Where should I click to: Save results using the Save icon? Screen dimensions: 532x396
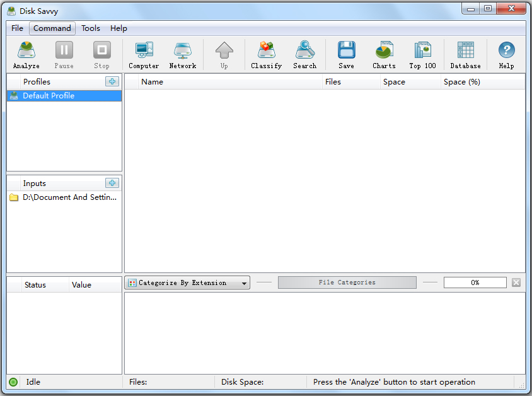point(346,54)
